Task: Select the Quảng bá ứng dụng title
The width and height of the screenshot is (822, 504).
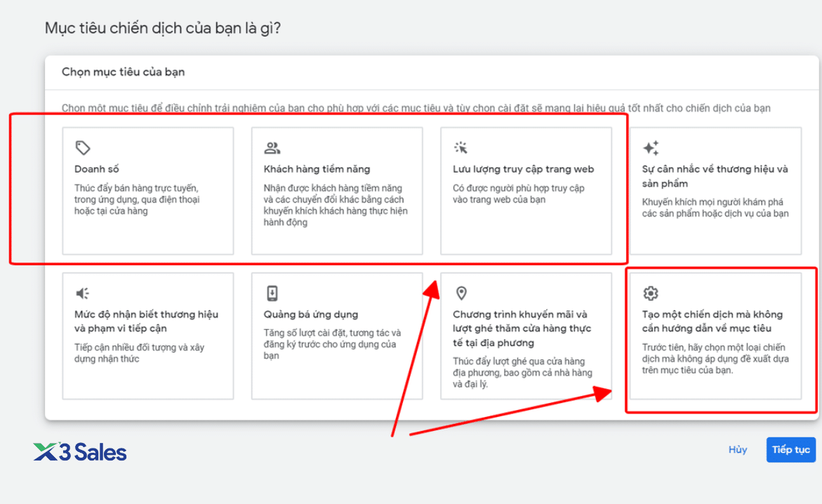Action: (311, 314)
